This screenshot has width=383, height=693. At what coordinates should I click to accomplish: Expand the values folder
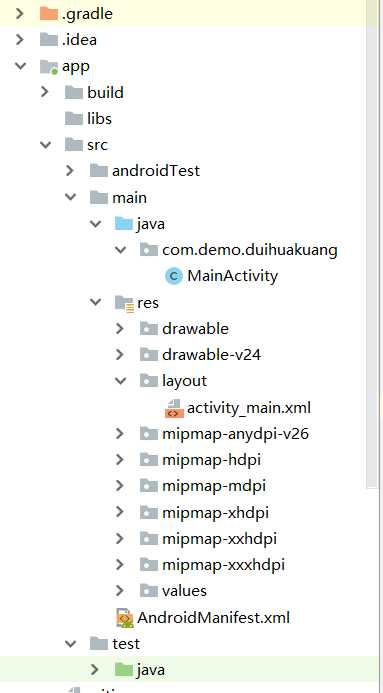(x=120, y=591)
